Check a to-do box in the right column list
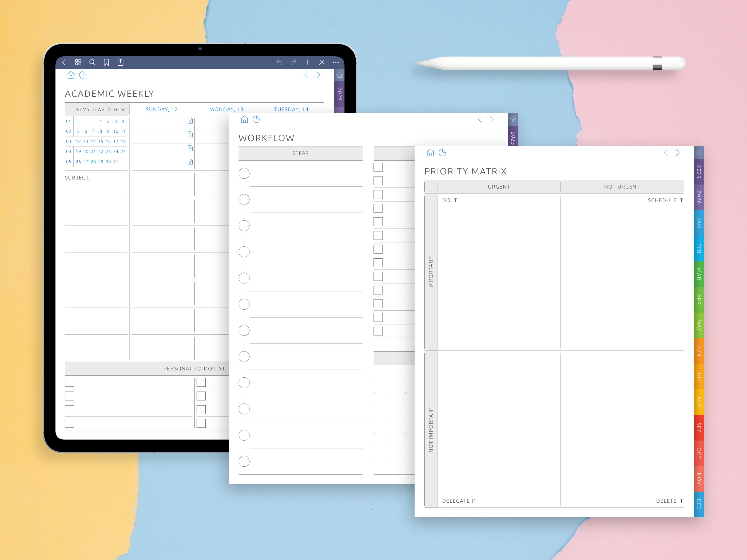Screen dimensions: 747x560 point(201,382)
